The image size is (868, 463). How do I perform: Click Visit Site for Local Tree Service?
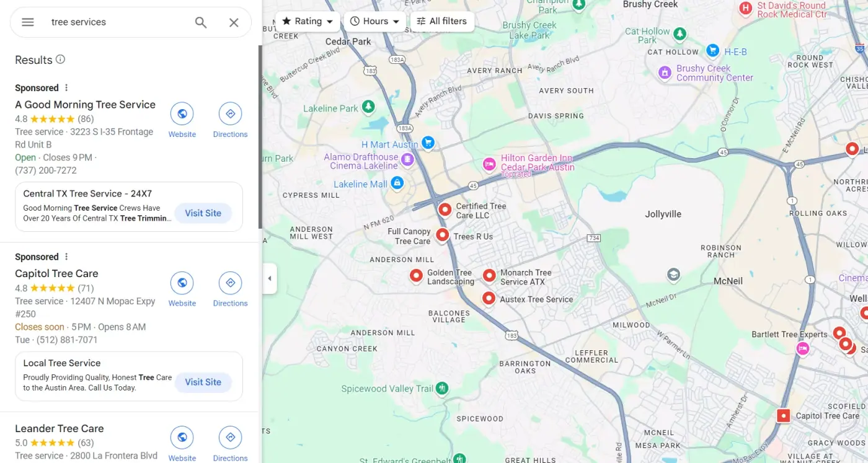[x=203, y=382]
